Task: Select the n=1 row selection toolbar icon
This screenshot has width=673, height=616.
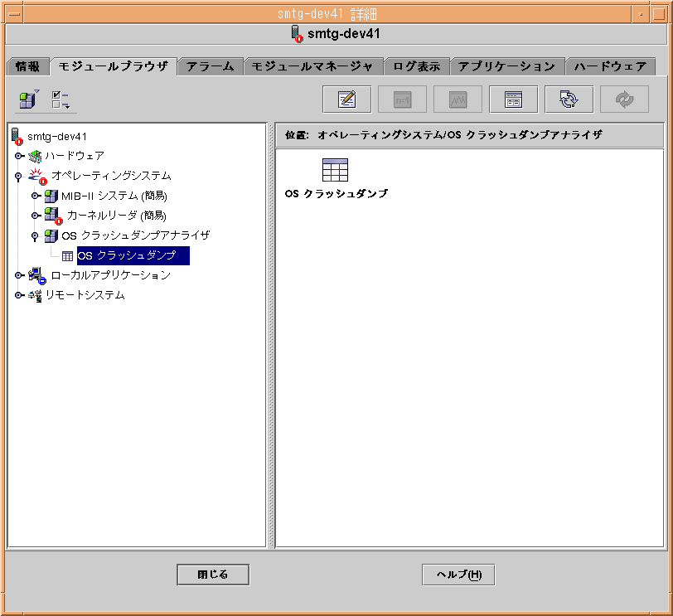Action: click(x=401, y=99)
